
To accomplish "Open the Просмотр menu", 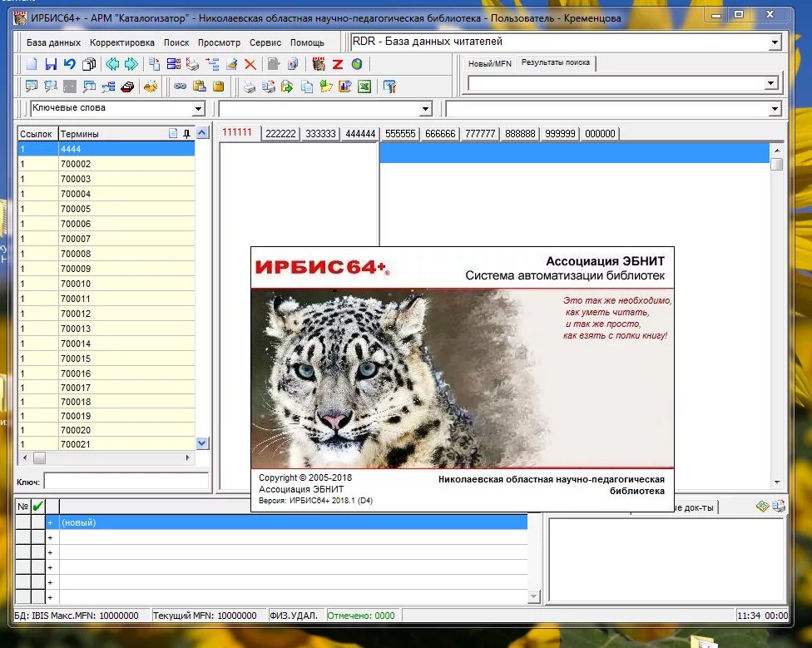I will pos(219,42).
